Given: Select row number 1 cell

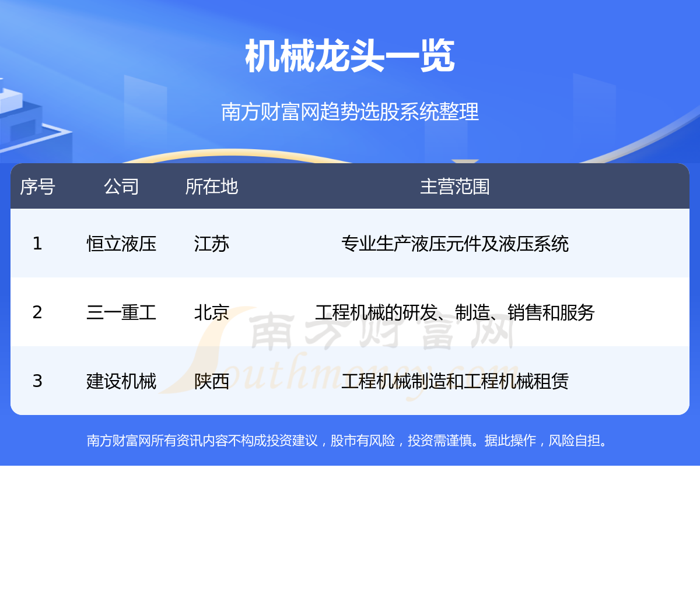Looking at the screenshot, I should pos(37,243).
